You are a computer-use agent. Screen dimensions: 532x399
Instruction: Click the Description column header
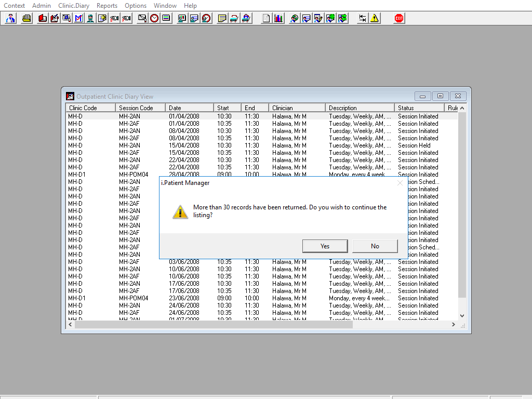pos(360,108)
